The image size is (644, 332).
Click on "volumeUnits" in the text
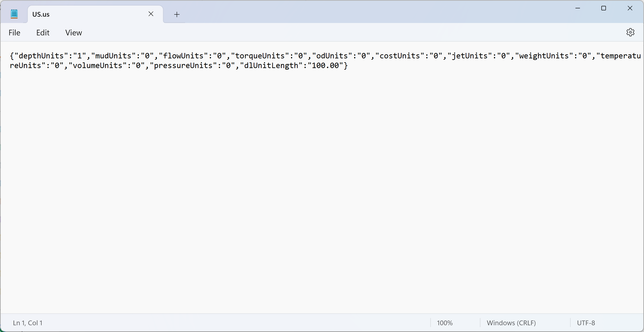97,65
